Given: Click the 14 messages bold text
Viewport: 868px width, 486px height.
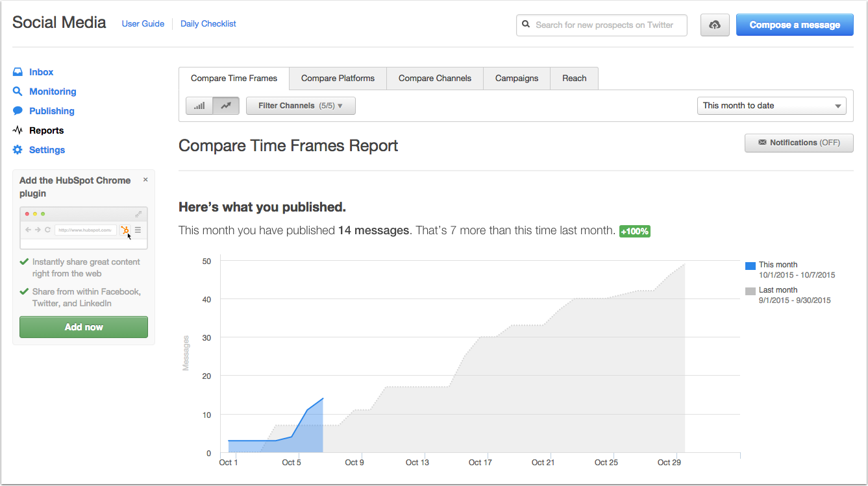Looking at the screenshot, I should tap(373, 230).
